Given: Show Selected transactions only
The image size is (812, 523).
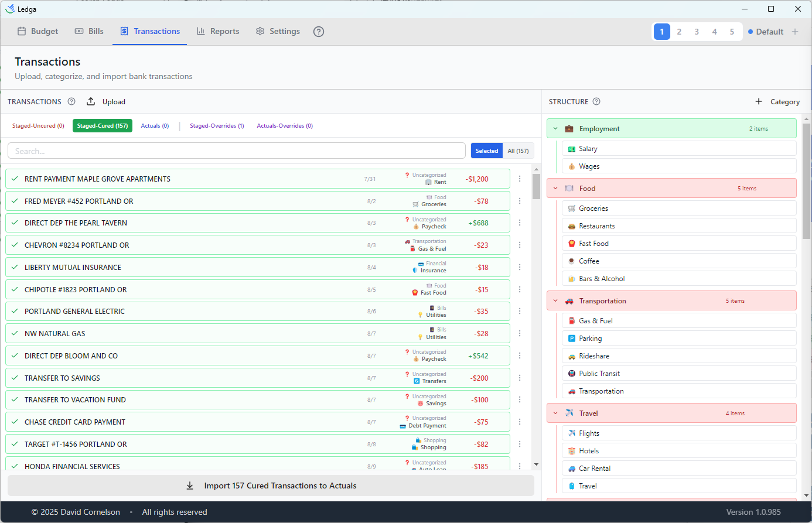Looking at the screenshot, I should (487, 151).
